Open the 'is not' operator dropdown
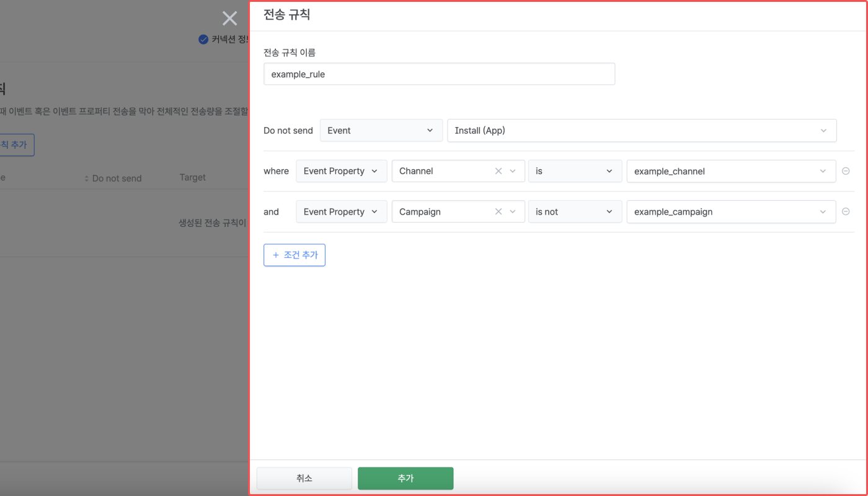 coord(575,211)
